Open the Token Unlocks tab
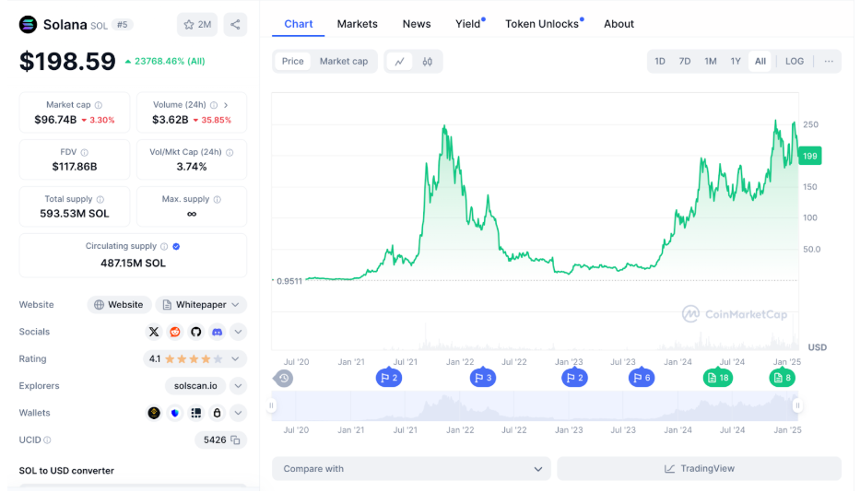Screen dimensions: 860x504 [x=542, y=24]
